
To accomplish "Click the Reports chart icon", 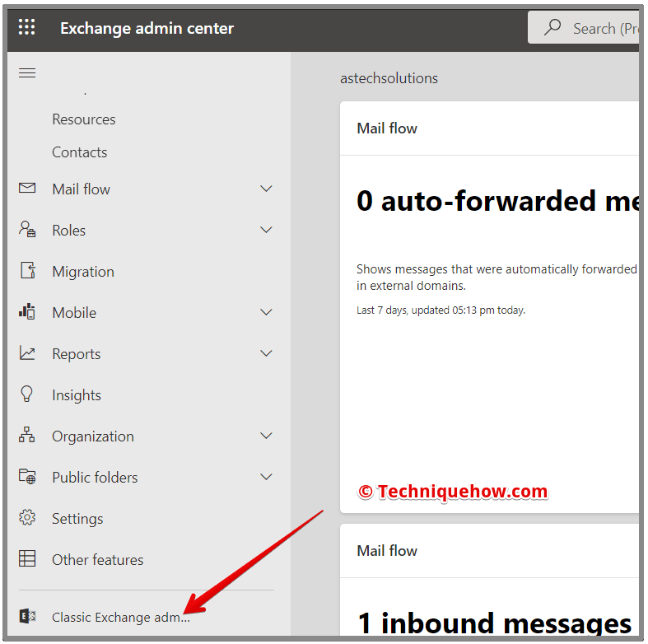I will click(x=27, y=353).
